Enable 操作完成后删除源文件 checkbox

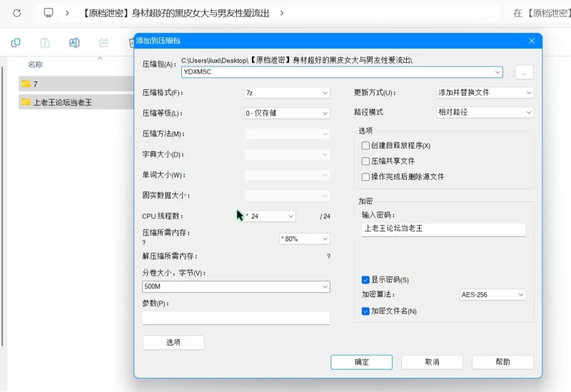coord(365,176)
